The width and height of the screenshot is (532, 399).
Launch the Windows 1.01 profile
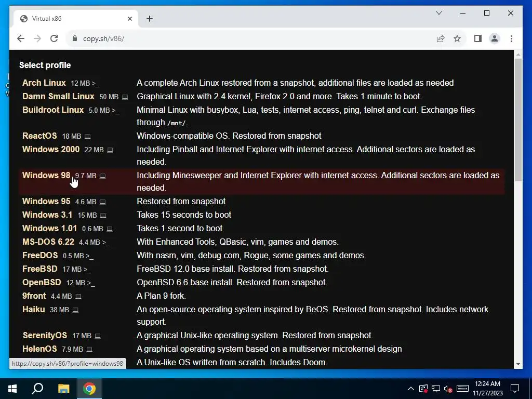click(x=49, y=229)
